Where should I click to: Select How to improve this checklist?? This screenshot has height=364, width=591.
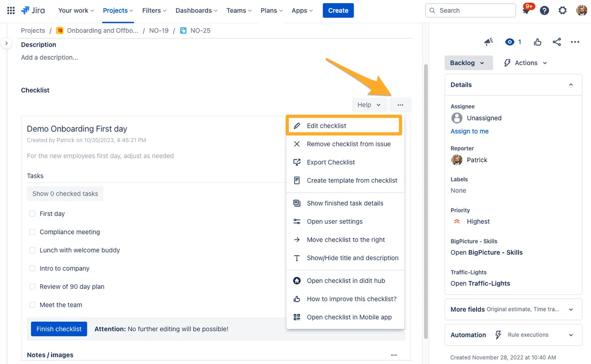click(x=345, y=299)
